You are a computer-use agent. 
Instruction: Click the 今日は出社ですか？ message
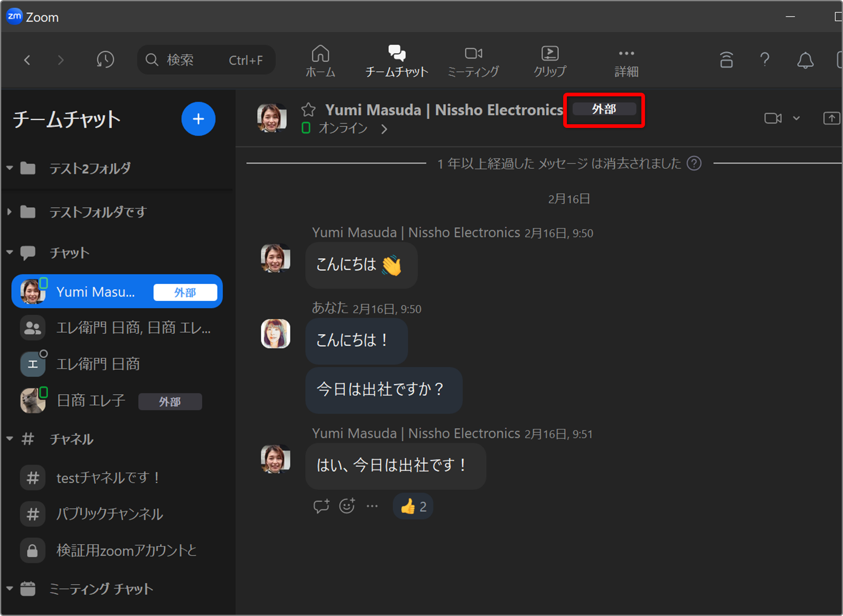[383, 390]
